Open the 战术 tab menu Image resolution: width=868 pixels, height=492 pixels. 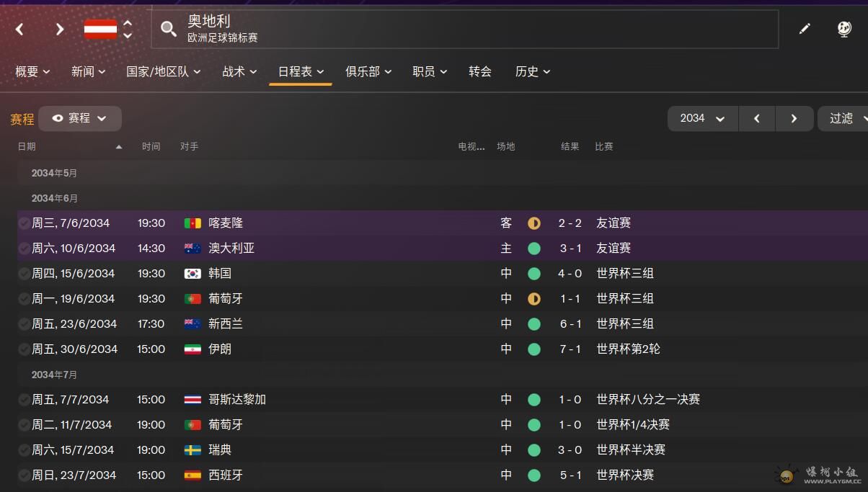pyautogui.click(x=239, y=71)
